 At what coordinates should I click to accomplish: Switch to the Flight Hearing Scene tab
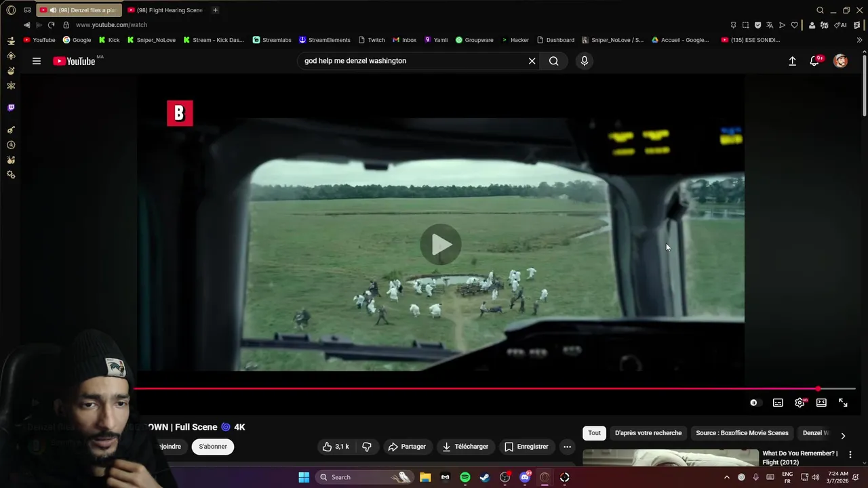coord(165,10)
